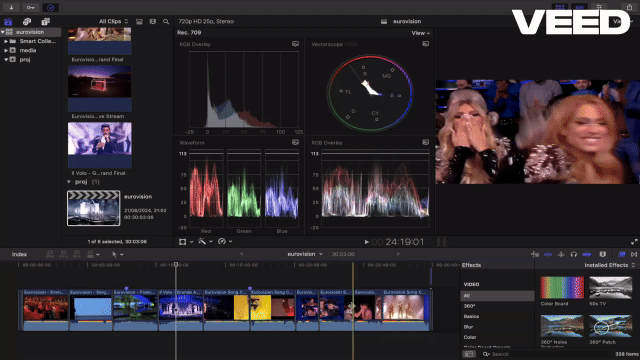640x360 pixels.
Task: Open the All Clips filter dropdown
Action: (113, 22)
